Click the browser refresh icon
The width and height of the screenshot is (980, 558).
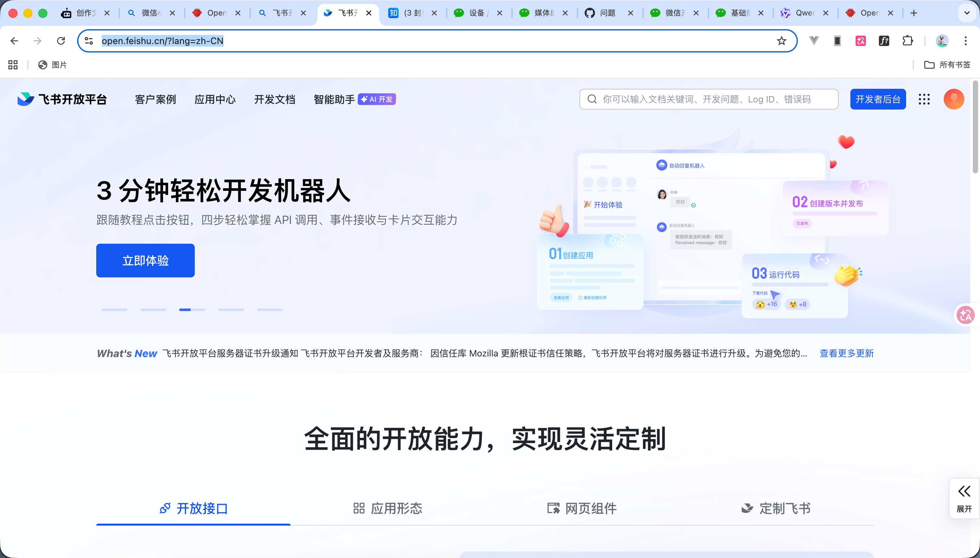[61, 41]
